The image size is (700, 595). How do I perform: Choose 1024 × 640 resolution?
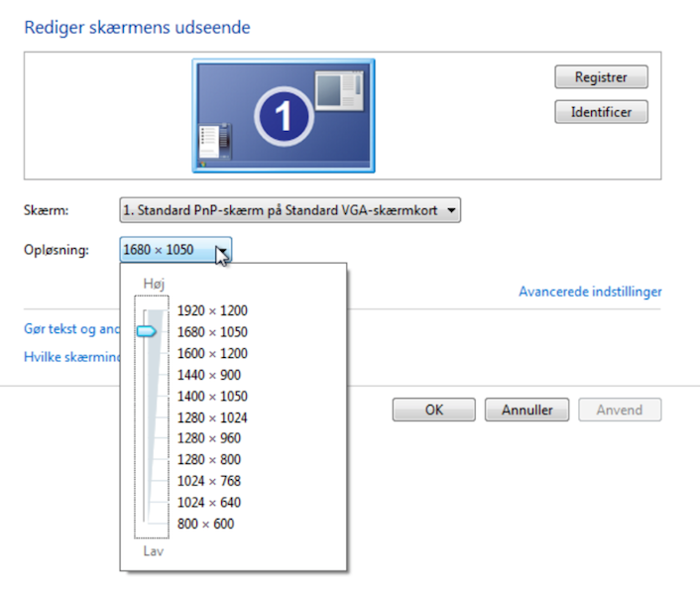click(209, 503)
